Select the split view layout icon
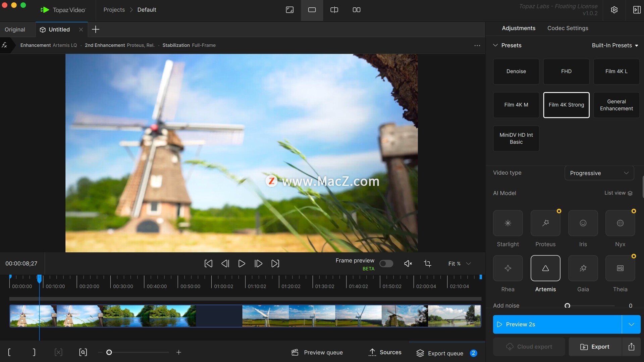Viewport: 644px width, 362px height. 334,10
